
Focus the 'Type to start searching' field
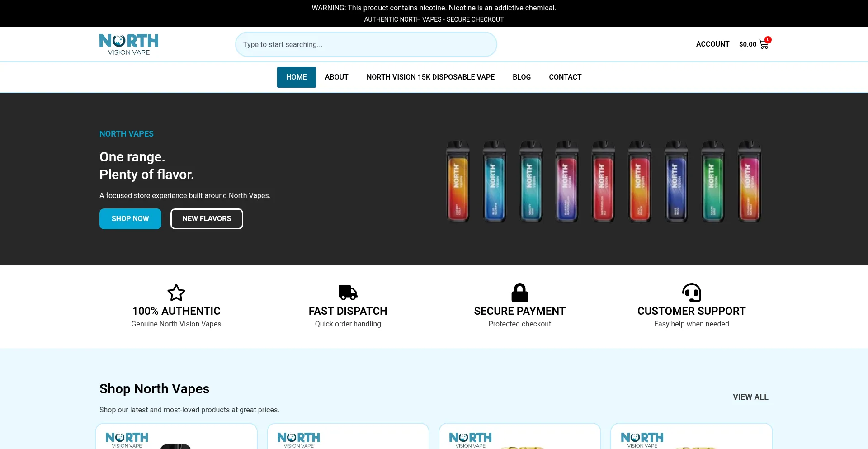pos(366,44)
